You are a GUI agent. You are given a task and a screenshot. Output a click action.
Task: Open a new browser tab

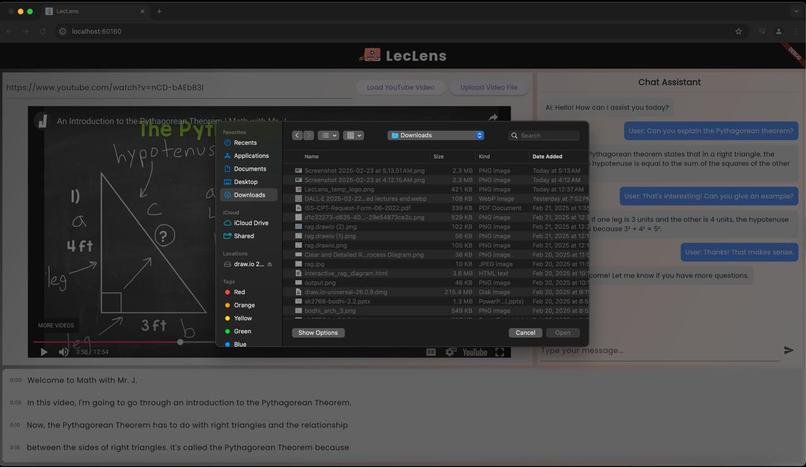(x=159, y=11)
